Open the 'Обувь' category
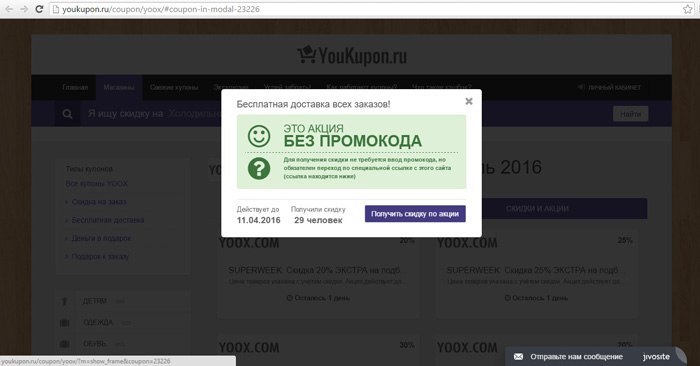This screenshot has width=700, height=366. [95, 344]
